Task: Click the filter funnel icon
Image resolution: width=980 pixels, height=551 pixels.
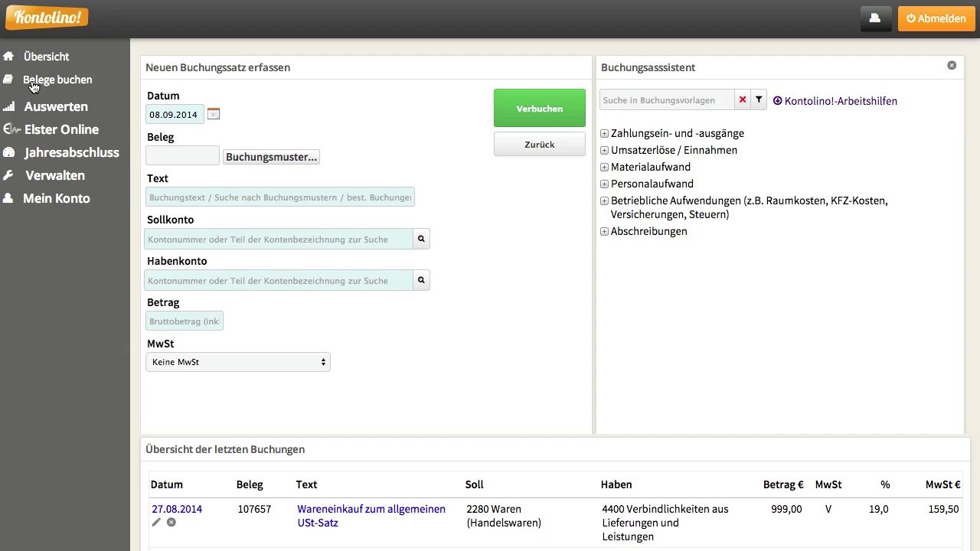Action: point(758,100)
